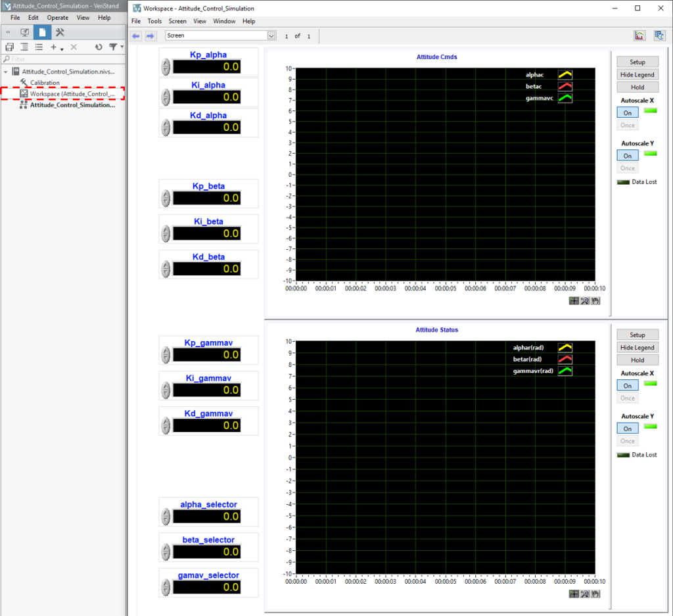Click Setup for Attitude Status graph

(x=638, y=335)
